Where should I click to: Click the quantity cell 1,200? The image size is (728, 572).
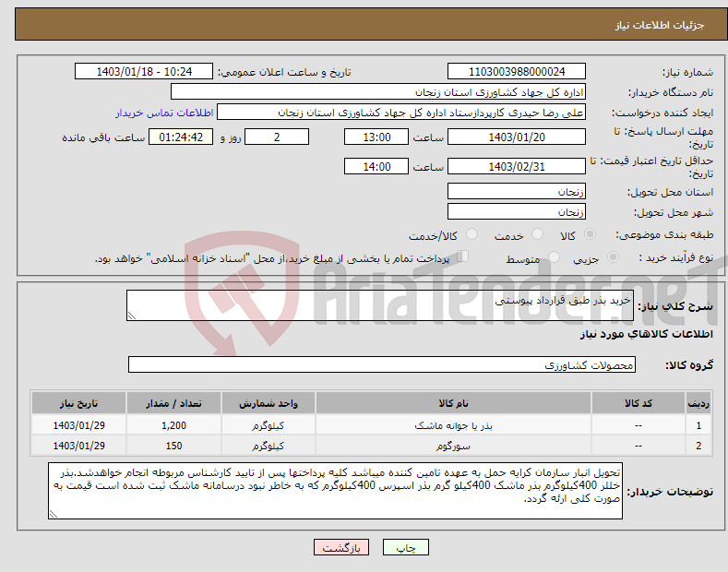click(173, 425)
